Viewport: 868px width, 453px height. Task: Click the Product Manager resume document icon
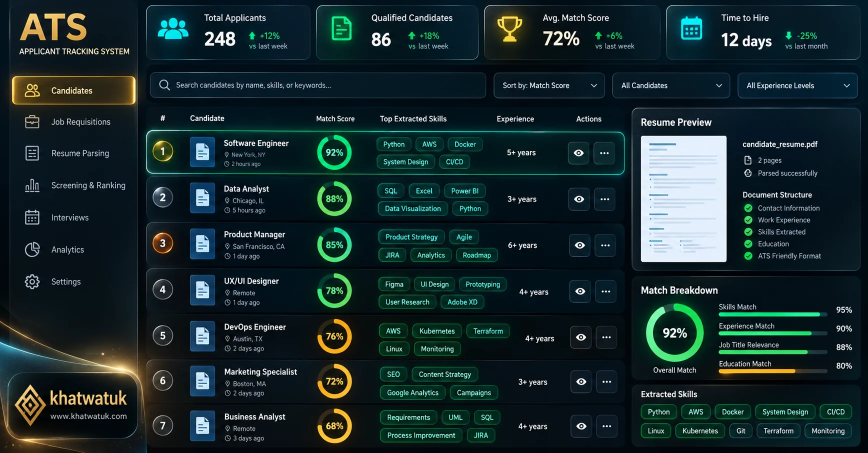tap(202, 244)
